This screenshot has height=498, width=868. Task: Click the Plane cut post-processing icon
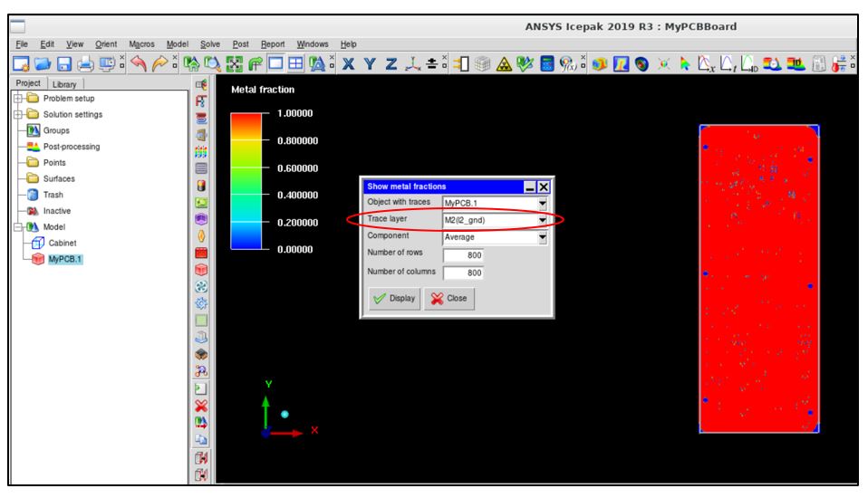click(x=622, y=63)
